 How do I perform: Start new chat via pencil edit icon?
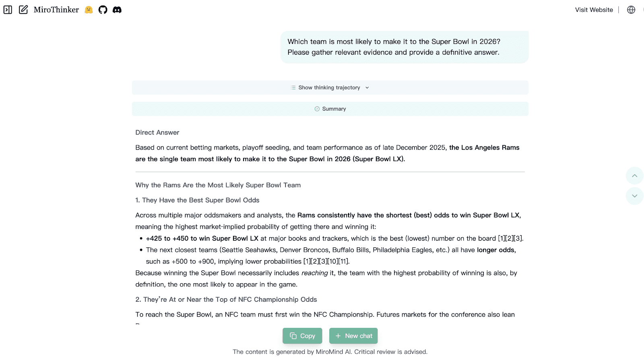click(x=23, y=10)
